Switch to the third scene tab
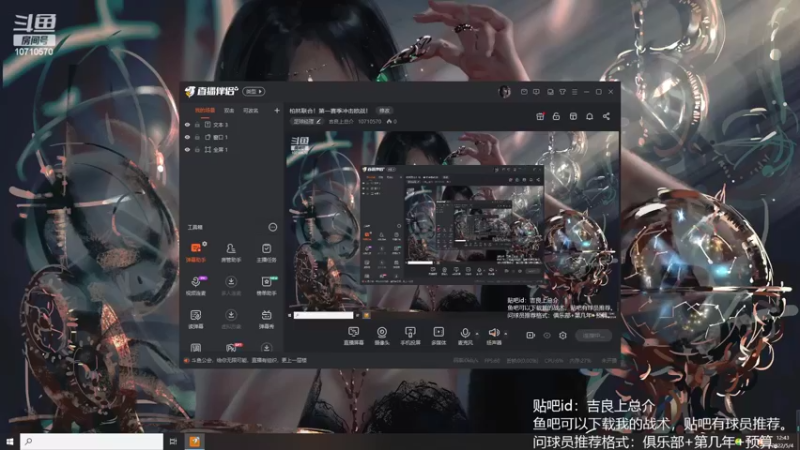This screenshot has height=450, width=800. 251,110
